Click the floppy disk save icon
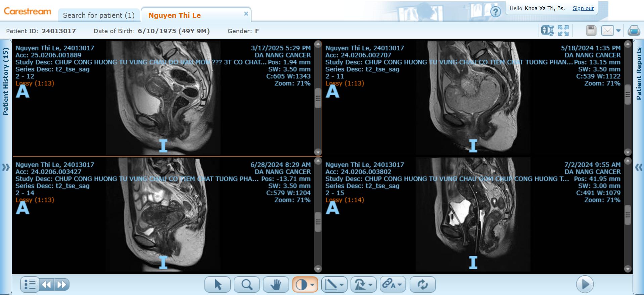 click(x=591, y=31)
